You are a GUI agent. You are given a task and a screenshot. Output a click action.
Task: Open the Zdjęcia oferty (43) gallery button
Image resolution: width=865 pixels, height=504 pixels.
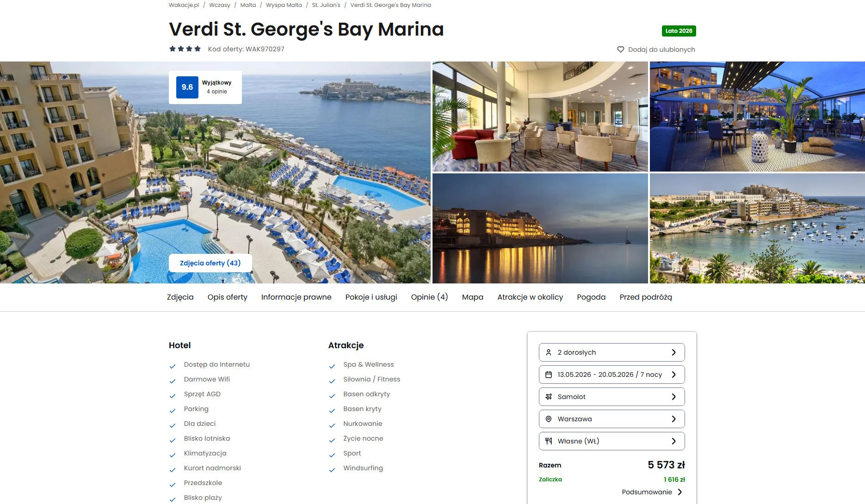tap(210, 263)
